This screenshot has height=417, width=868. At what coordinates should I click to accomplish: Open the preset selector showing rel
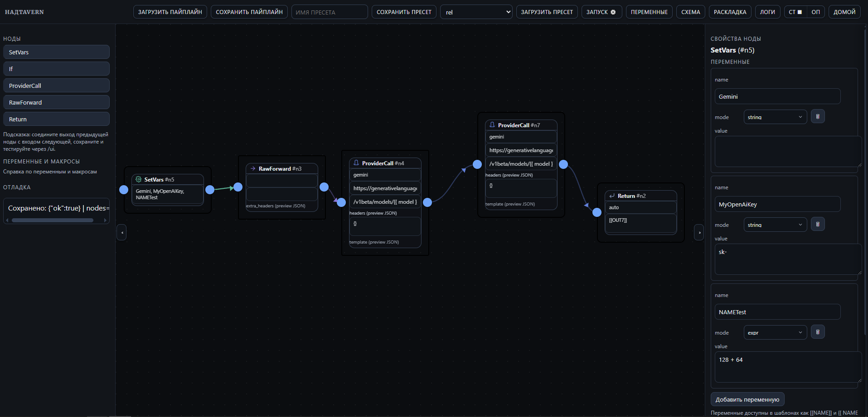coord(476,12)
